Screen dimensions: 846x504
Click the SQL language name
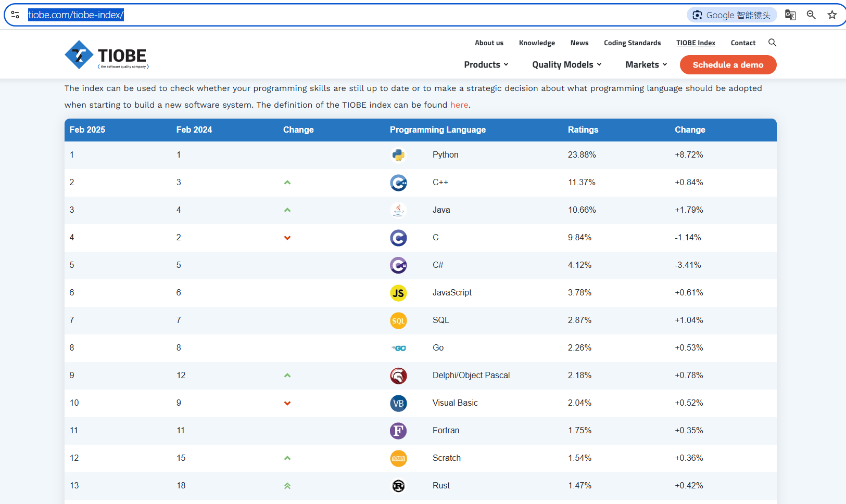(x=440, y=320)
